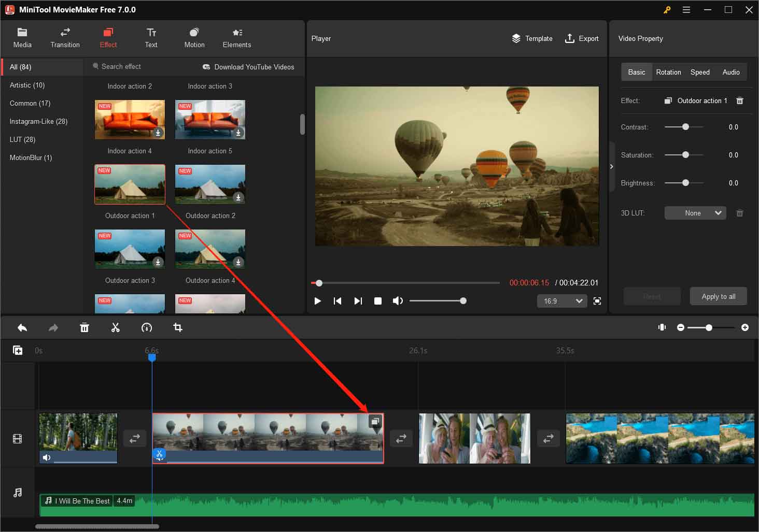Select the couple video clip
Screen dimensions: 759x532
coord(474,438)
